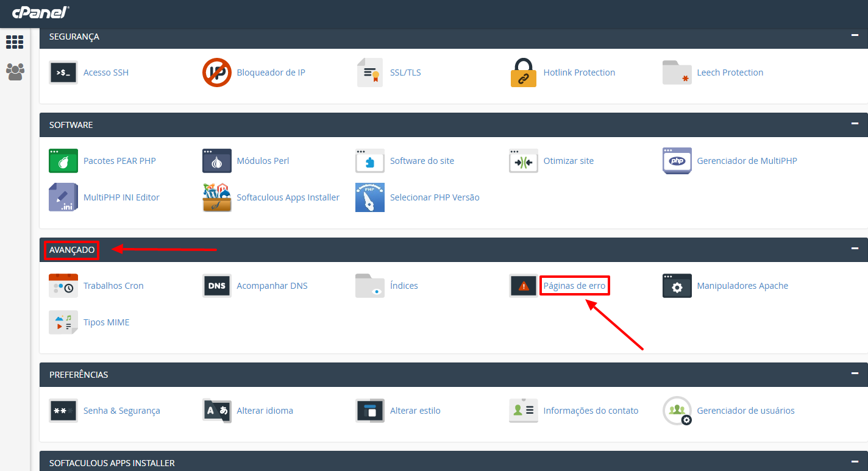Open the Leech Protection link

tap(730, 73)
